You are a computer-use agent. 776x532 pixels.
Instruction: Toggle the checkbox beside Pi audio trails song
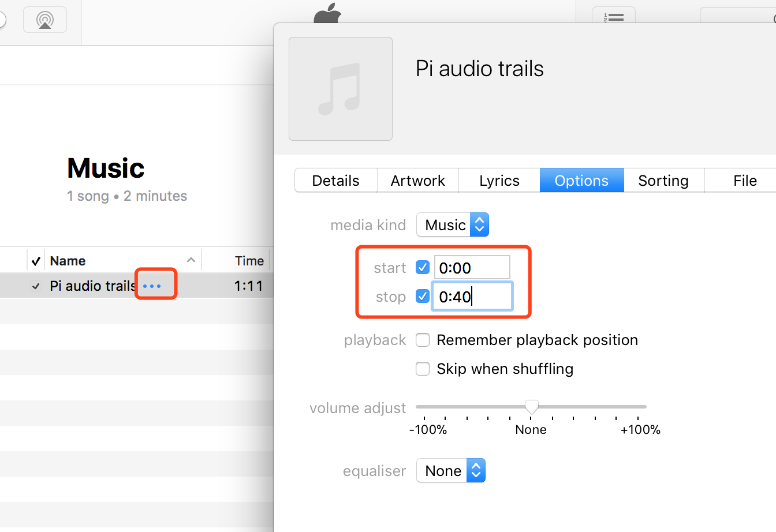(36, 286)
